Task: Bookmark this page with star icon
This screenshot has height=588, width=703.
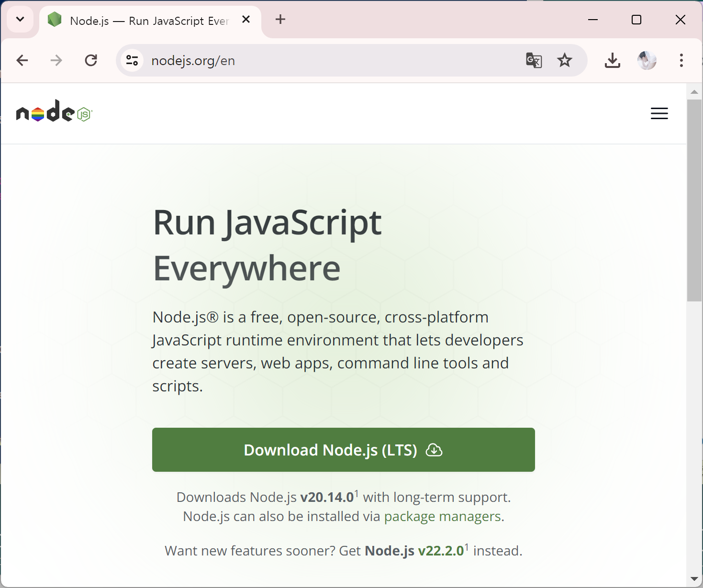Action: [565, 60]
